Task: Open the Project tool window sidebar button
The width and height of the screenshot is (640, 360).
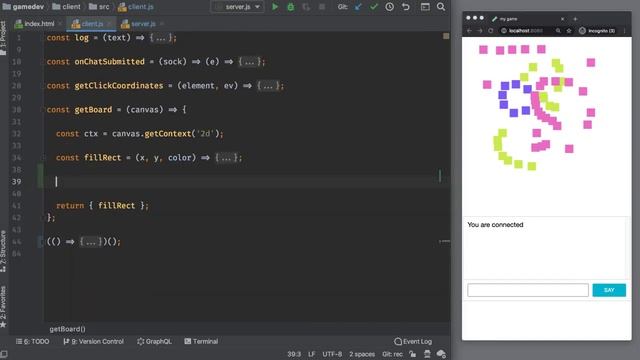Action: [x=3, y=38]
